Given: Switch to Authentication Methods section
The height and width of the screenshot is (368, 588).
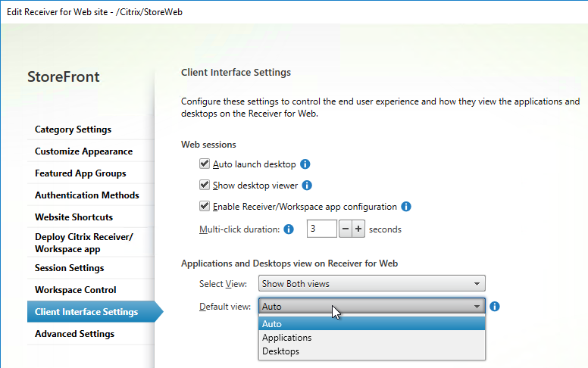Looking at the screenshot, I should point(91,195).
